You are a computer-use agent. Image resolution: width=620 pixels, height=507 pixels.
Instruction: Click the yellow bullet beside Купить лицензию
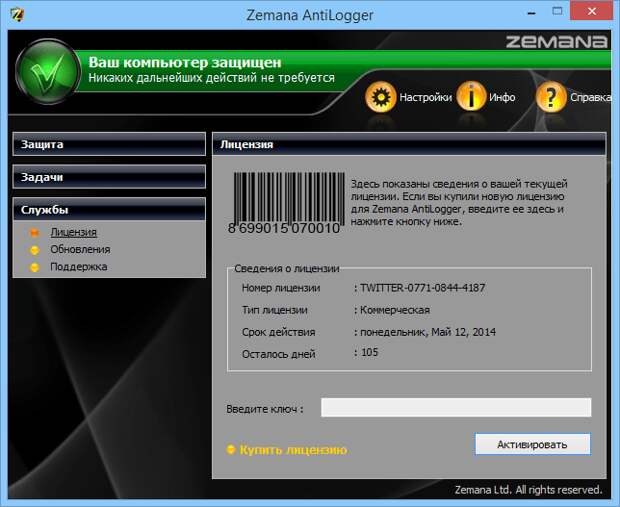pyautogui.click(x=231, y=449)
